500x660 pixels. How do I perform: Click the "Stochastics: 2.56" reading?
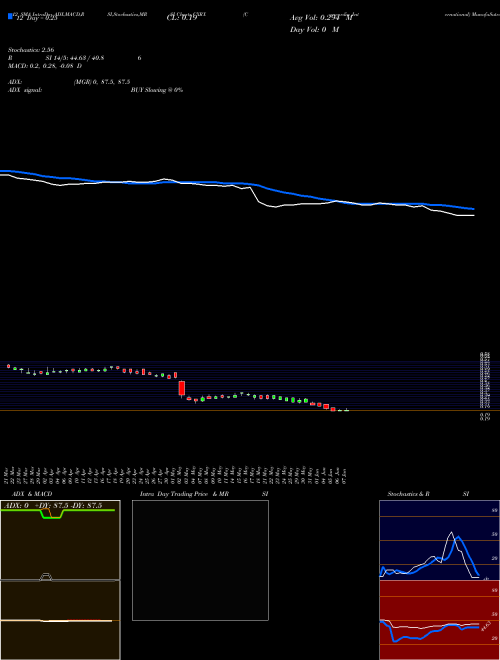click(31, 50)
